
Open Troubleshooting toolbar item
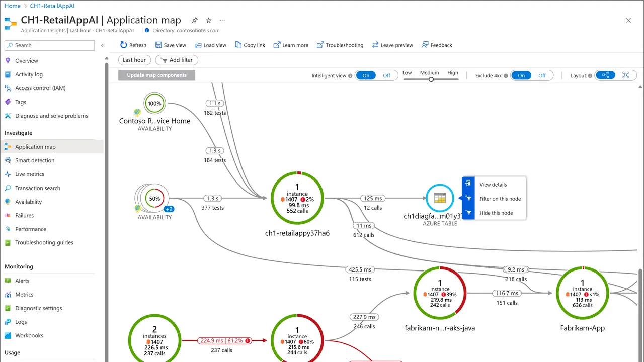[x=340, y=45]
